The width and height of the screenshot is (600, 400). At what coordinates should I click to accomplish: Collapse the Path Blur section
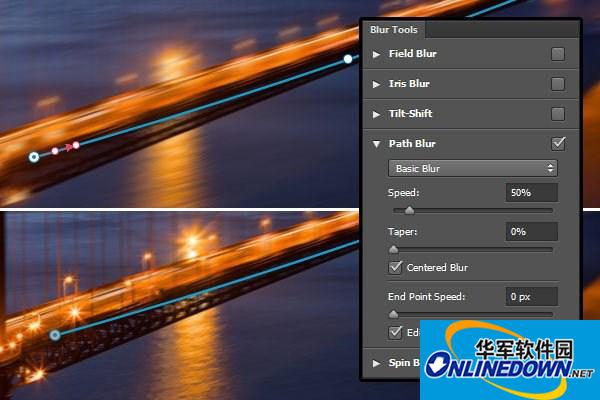coord(377,144)
